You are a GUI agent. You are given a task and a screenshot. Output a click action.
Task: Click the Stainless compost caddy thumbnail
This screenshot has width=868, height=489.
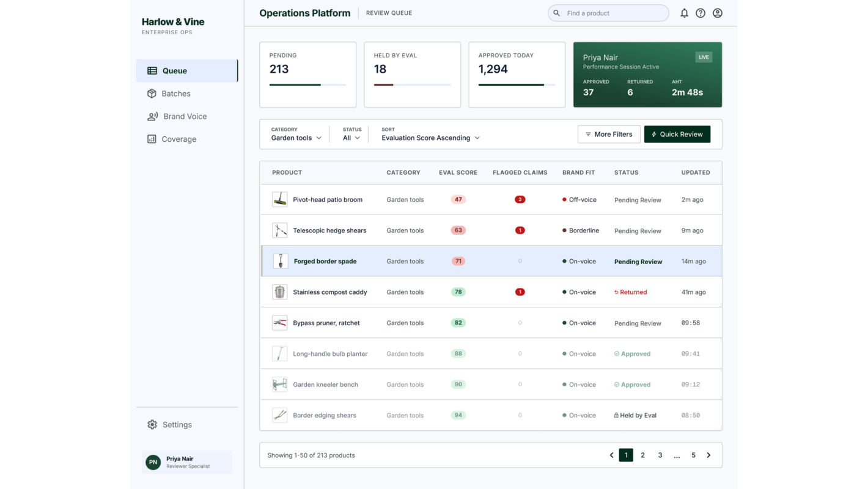pos(280,292)
